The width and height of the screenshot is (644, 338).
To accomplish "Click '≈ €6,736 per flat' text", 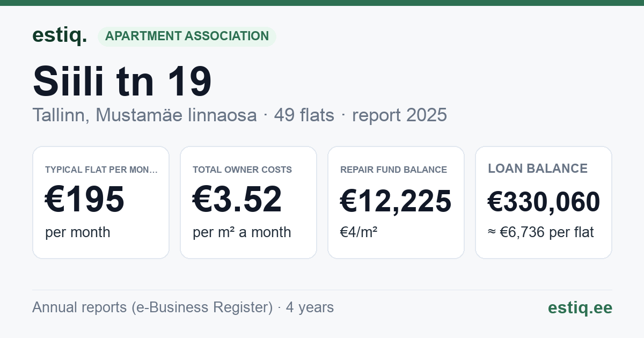I will click(x=540, y=232).
